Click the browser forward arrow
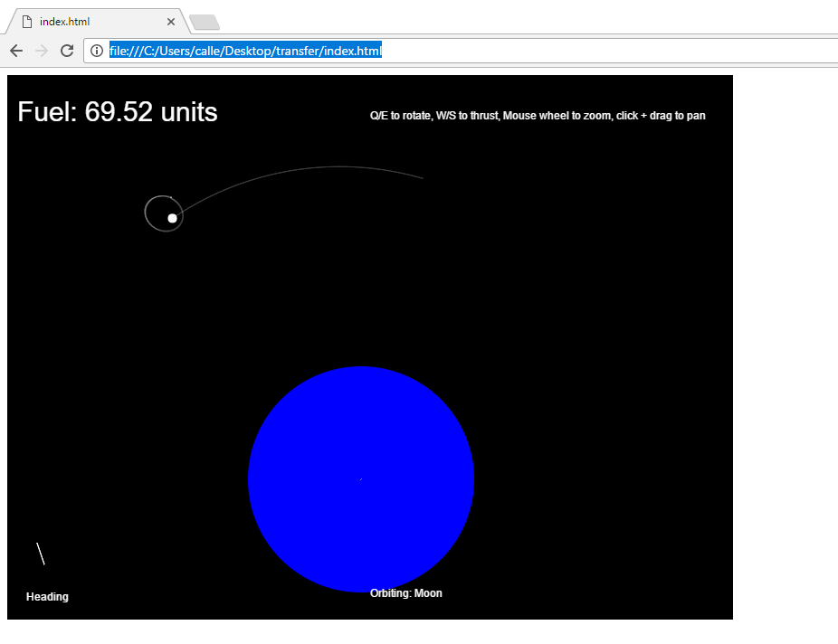This screenshot has height=644, width=838. point(41,51)
